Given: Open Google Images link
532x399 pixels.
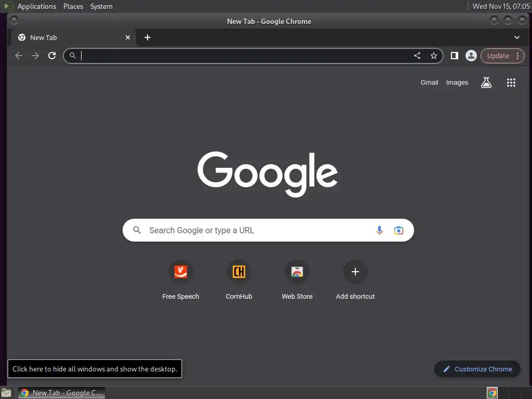Looking at the screenshot, I should (457, 83).
